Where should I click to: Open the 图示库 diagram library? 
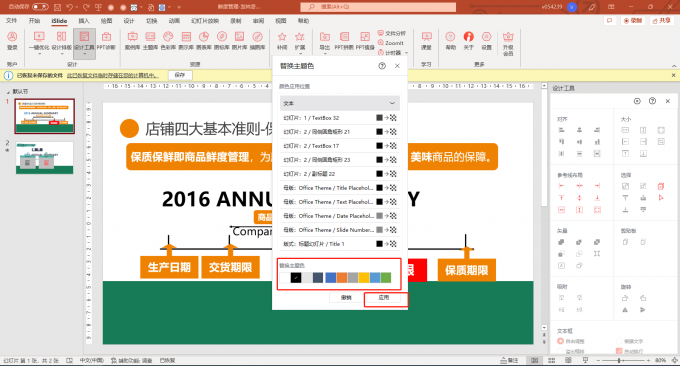point(186,41)
